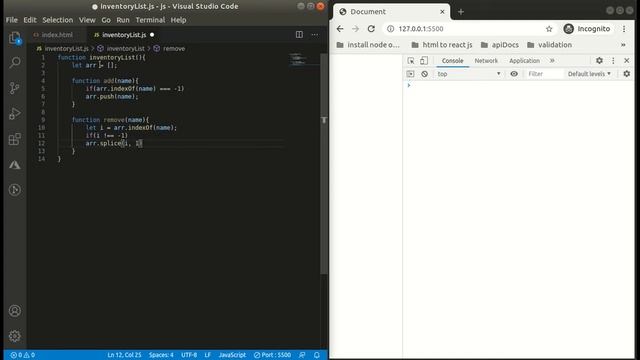This screenshot has width=640, height=360.
Task: Open the apiDocs bookmark folder
Action: (x=500, y=45)
